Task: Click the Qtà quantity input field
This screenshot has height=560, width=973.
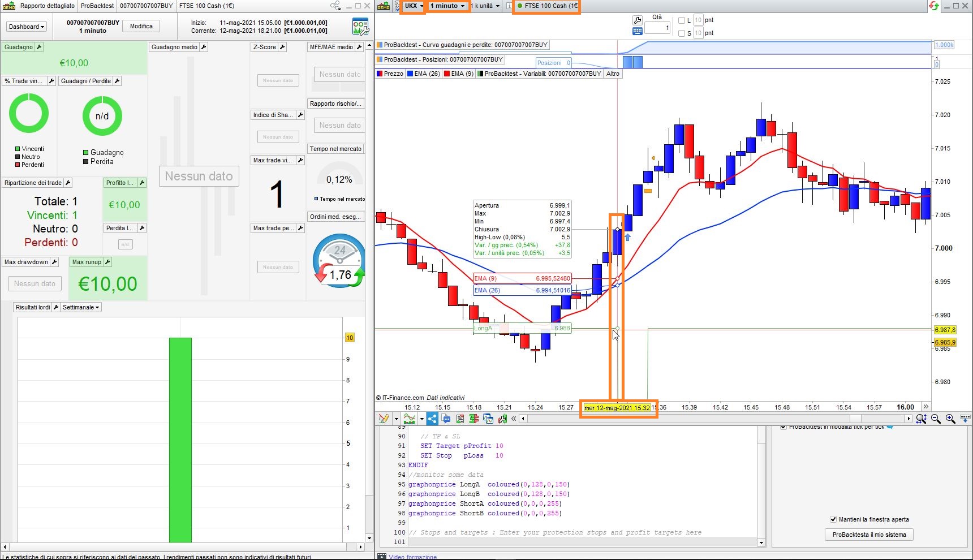Action: pyautogui.click(x=657, y=28)
